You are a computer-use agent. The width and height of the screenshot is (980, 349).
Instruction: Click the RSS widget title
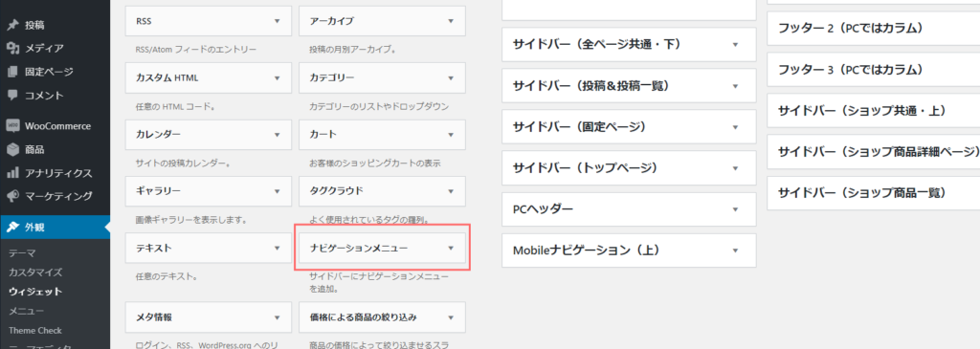tap(144, 21)
